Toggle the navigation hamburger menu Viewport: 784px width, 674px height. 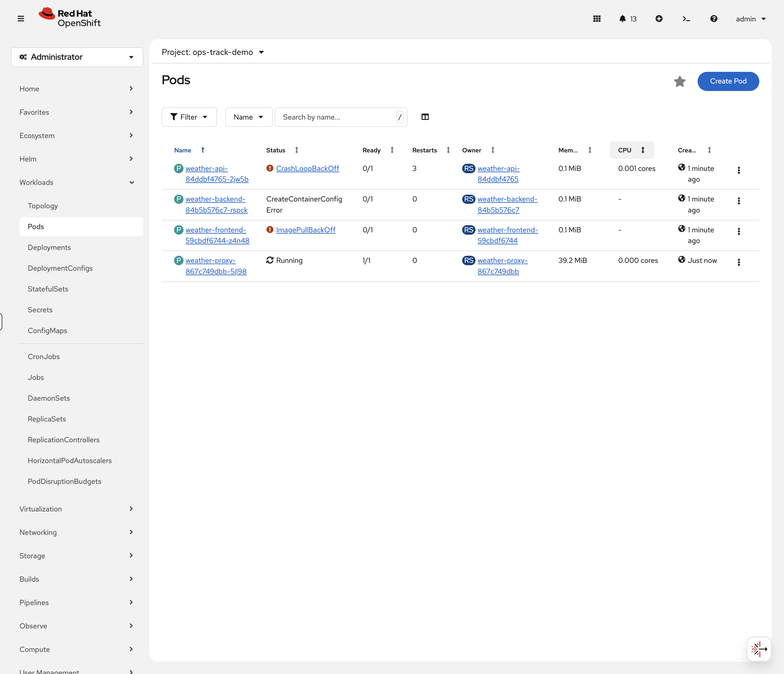21,18
